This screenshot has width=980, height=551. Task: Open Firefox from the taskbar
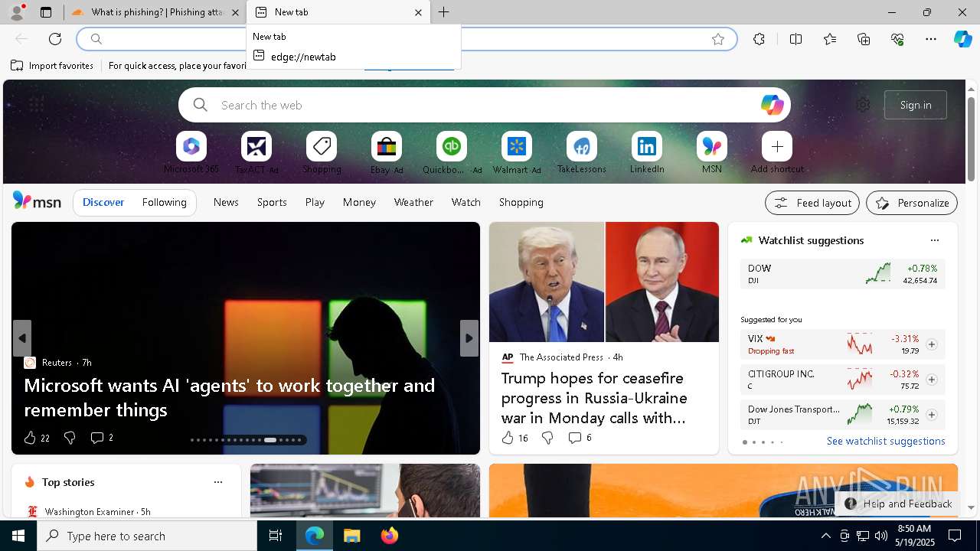390,536
